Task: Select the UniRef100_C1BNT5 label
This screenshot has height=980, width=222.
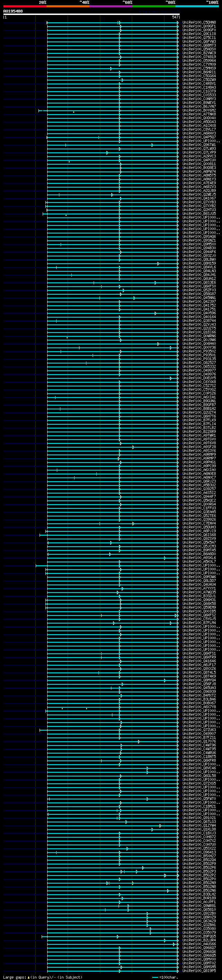Action: click(x=199, y=757)
